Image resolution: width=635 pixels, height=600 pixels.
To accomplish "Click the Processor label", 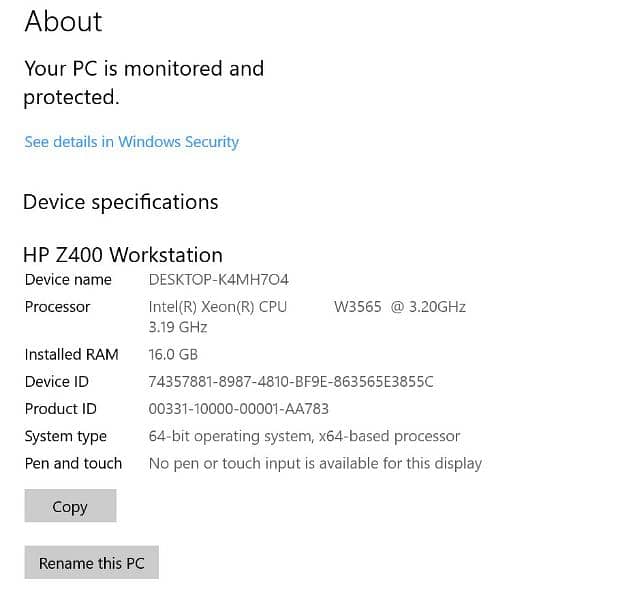I will 57,307.
